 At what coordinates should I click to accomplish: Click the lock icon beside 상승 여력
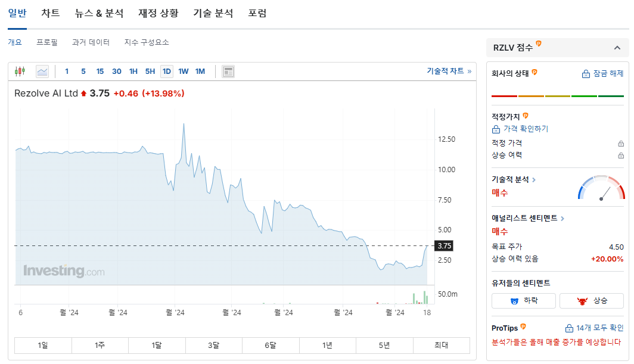pyautogui.click(x=621, y=155)
